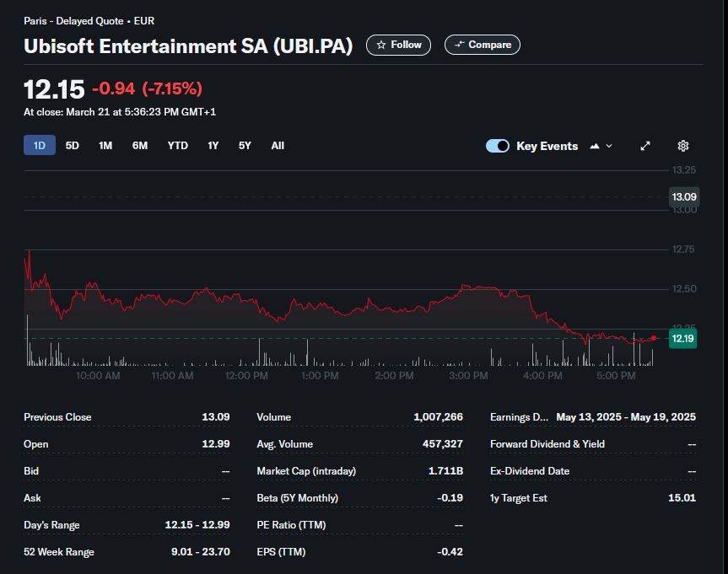The width and height of the screenshot is (728, 574).
Task: Follow Ubisoft Entertainment stock
Action: tap(398, 45)
